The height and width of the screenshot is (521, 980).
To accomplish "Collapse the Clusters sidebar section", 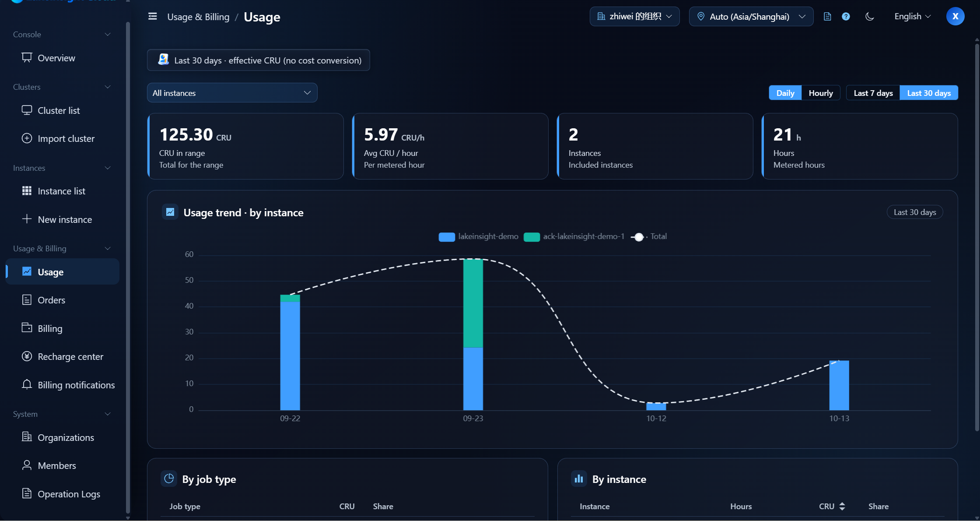I will tap(108, 87).
